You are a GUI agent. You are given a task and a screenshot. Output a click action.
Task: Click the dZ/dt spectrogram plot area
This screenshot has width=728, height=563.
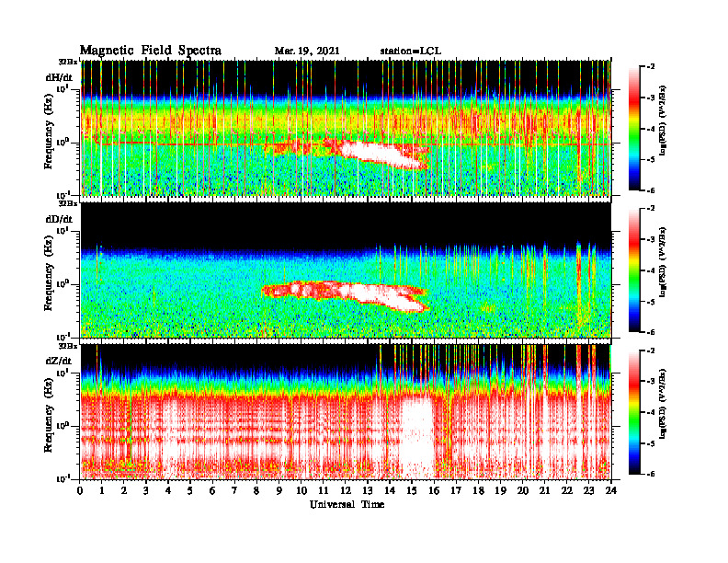[346, 411]
